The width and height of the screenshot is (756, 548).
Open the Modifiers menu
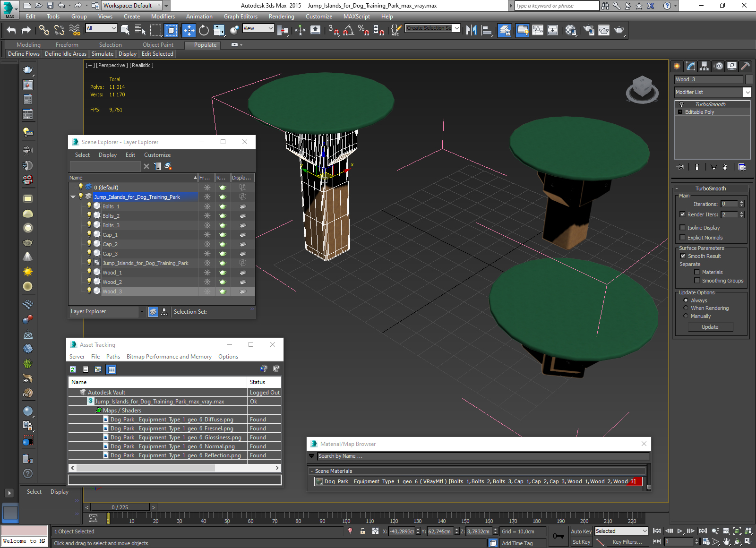click(x=163, y=17)
